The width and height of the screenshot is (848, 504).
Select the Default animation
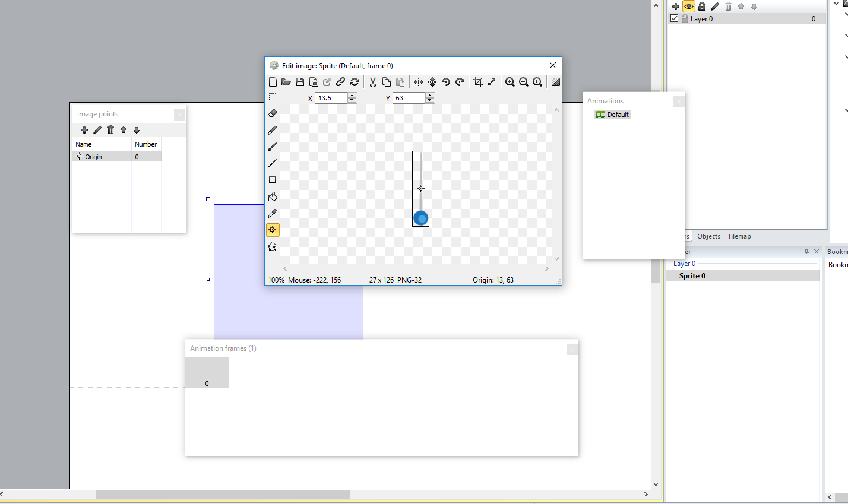coord(613,115)
